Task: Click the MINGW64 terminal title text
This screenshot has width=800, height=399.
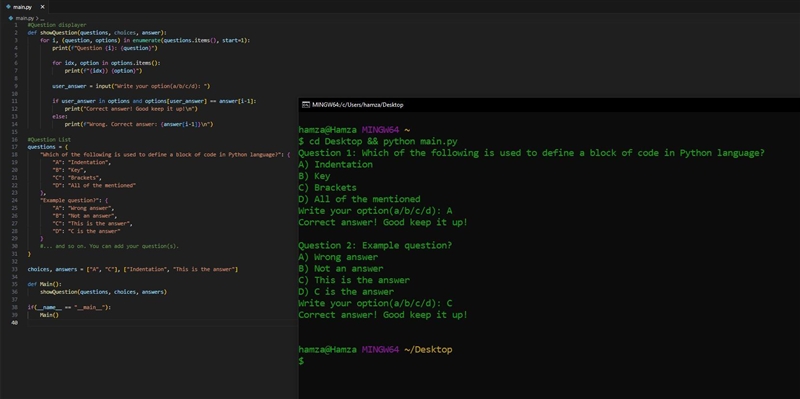Action: [357, 105]
